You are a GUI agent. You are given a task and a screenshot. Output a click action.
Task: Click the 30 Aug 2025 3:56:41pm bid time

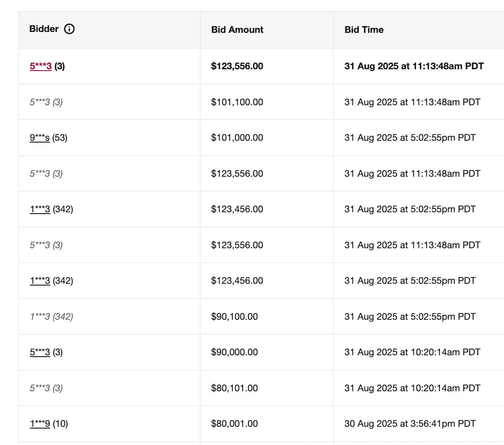coord(410,424)
